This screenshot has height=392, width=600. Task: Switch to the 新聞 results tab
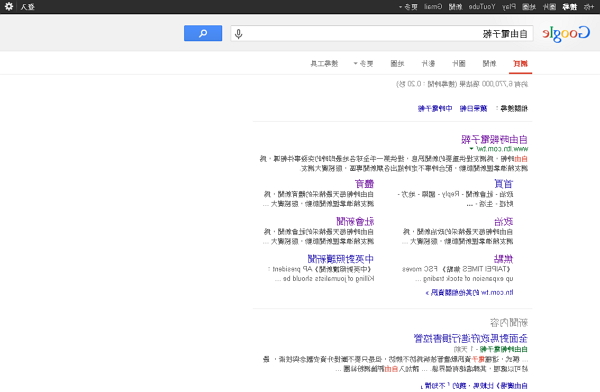489,64
